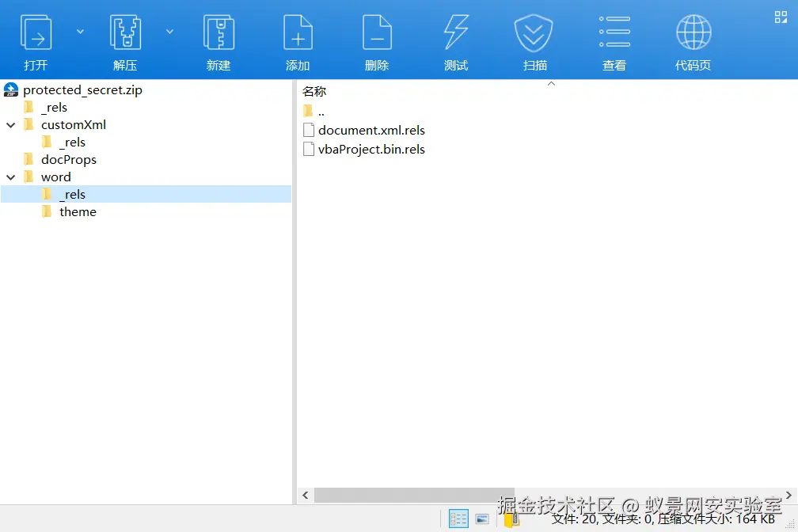This screenshot has width=798, height=532.
Task: Open the 代码页 (Code page) globe icon
Action: 693,32
